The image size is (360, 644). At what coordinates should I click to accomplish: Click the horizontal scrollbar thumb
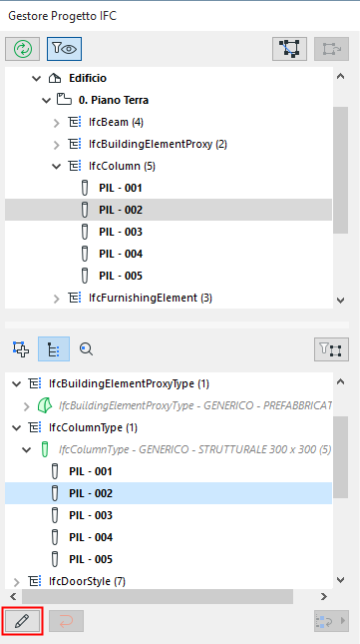click(x=158, y=596)
